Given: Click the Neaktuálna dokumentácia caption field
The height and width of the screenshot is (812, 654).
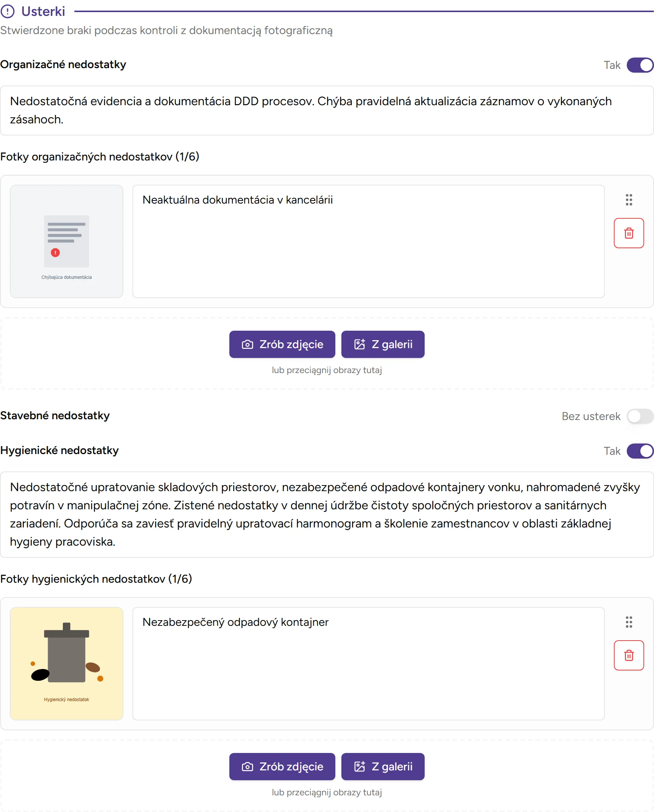Looking at the screenshot, I should pyautogui.click(x=368, y=241).
